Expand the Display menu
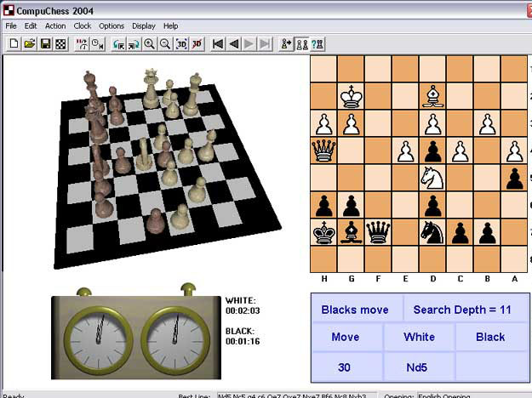532x398 pixels. pos(144,26)
